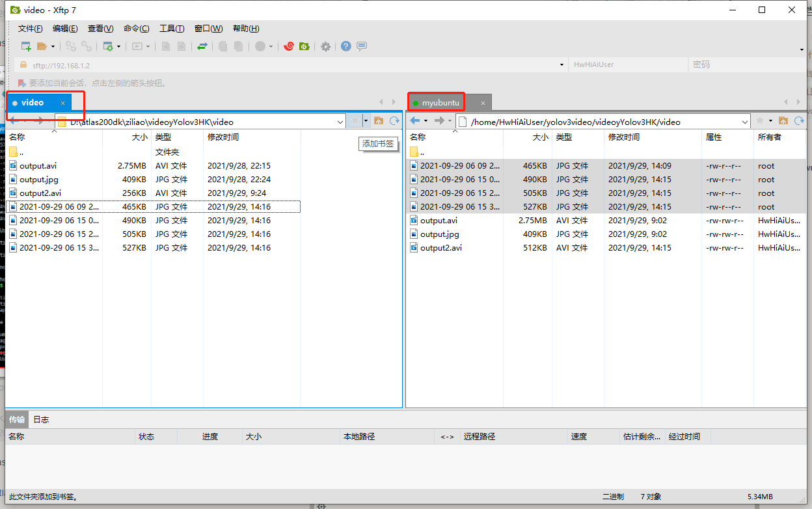Switch to the 日志 log tab
812x509 pixels.
click(40, 419)
